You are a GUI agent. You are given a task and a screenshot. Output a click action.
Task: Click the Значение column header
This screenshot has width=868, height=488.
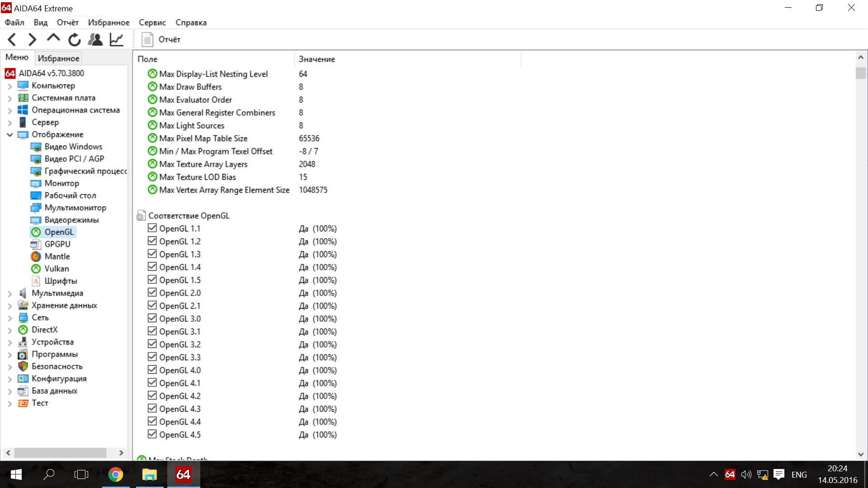tap(316, 59)
